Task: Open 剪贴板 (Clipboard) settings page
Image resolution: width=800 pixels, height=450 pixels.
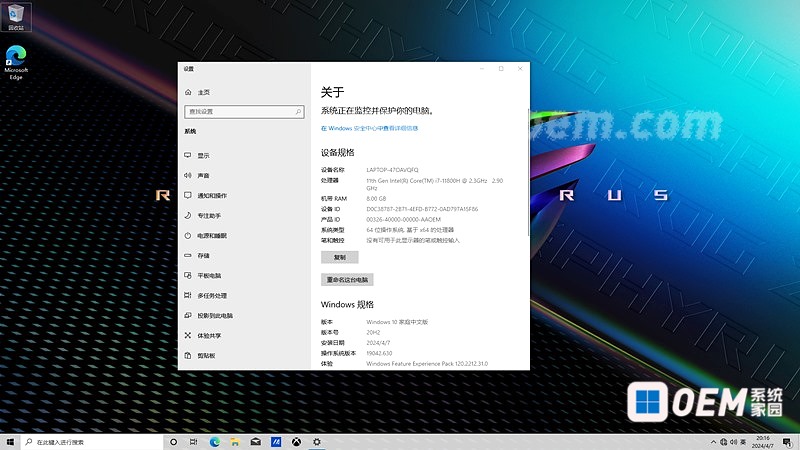Action: pyautogui.click(x=206, y=356)
